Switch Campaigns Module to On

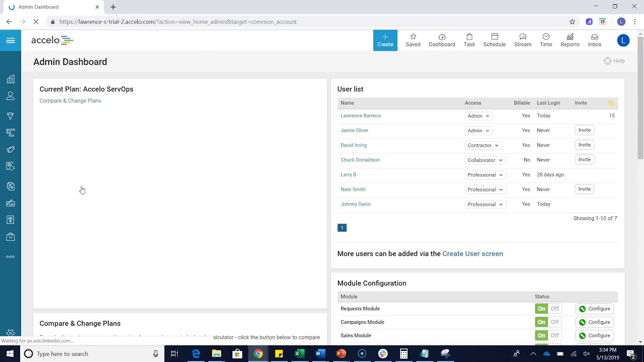tap(541, 322)
